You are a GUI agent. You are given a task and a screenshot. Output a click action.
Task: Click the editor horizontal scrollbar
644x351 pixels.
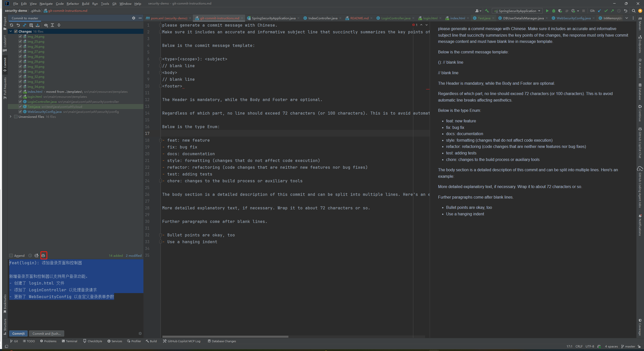pos(225,336)
